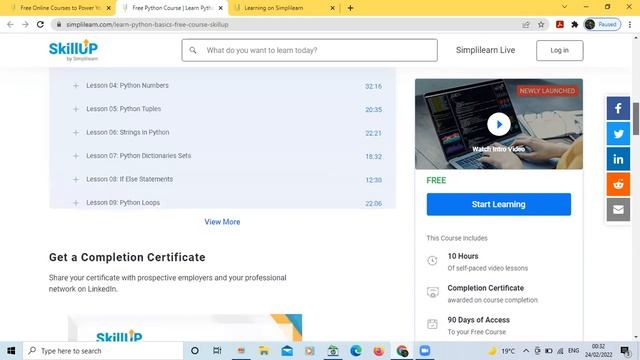Screen dimensions: 640x360
Task: Click the Log in button
Action: pyautogui.click(x=560, y=50)
